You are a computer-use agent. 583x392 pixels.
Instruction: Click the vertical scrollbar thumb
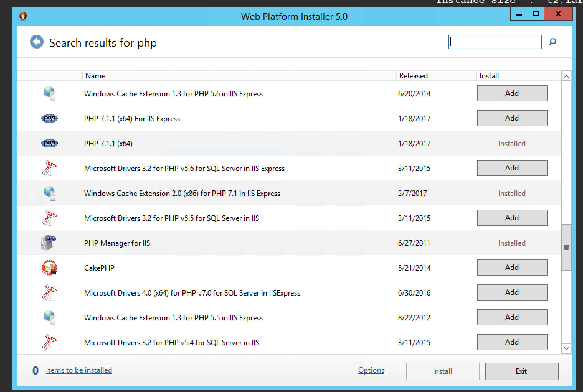tap(566, 247)
